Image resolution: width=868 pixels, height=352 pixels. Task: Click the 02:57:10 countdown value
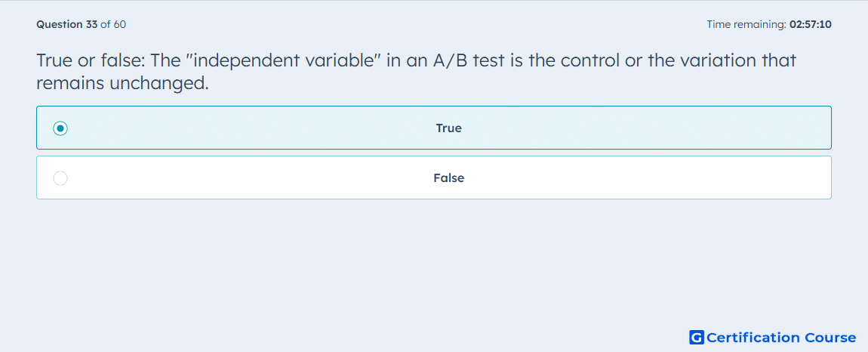[x=811, y=24]
